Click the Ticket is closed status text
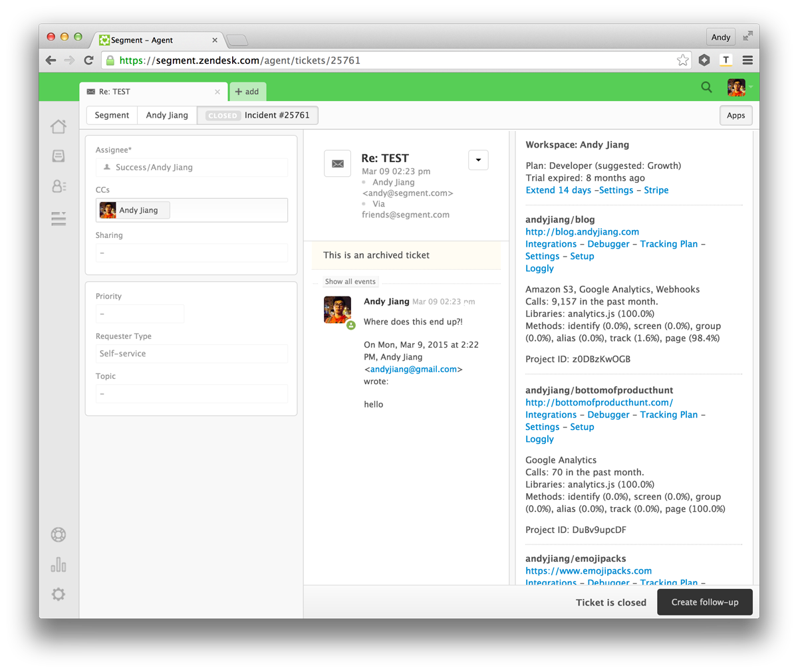This screenshot has width=798, height=672. [611, 602]
